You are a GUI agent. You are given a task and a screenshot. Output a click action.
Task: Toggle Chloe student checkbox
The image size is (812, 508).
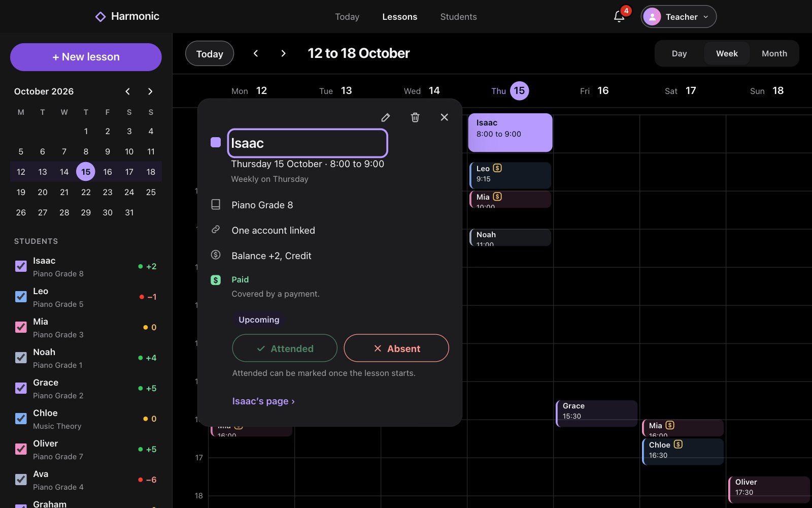coord(21,418)
